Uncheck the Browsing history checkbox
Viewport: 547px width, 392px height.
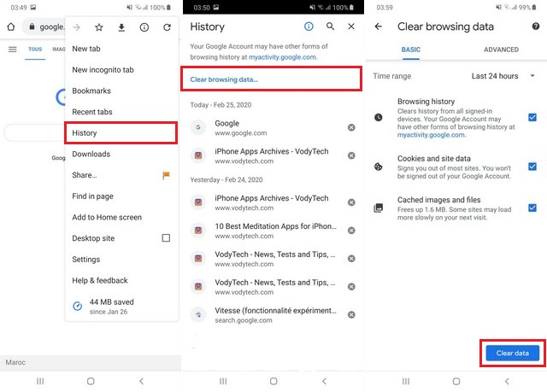pos(532,117)
